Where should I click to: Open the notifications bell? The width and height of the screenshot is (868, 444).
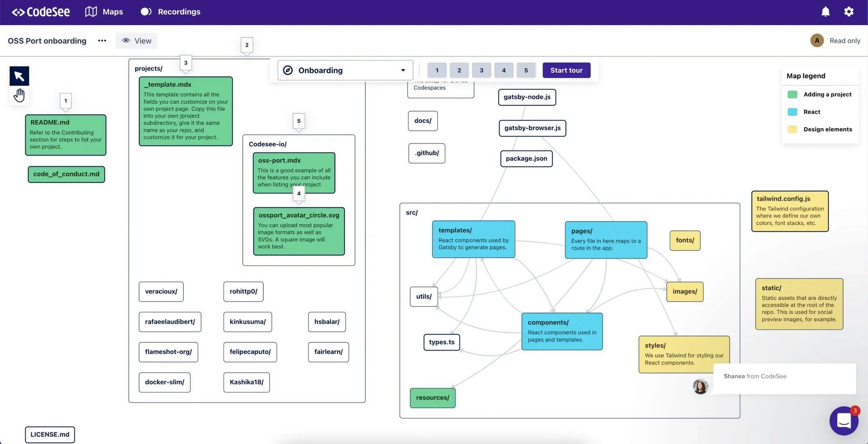pyautogui.click(x=825, y=12)
